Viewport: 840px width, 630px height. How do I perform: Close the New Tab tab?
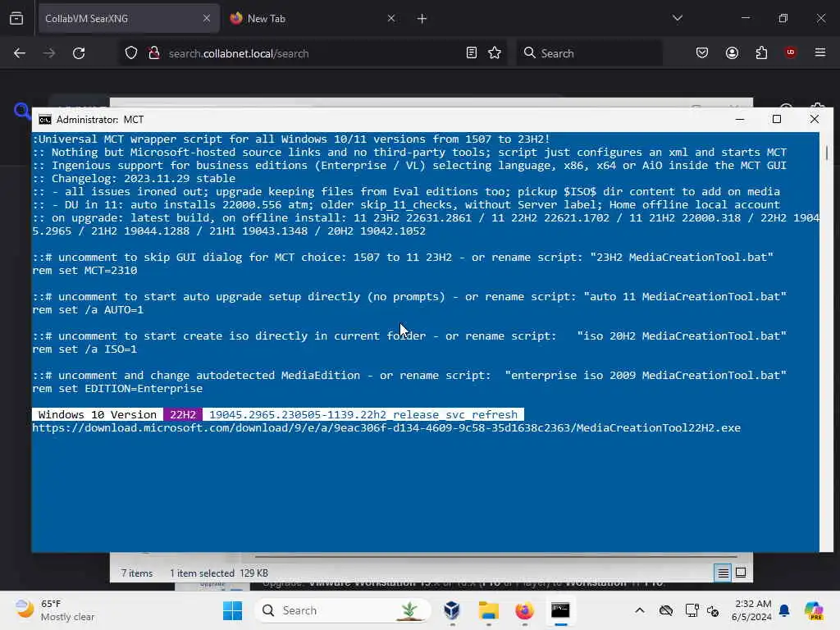(391, 19)
